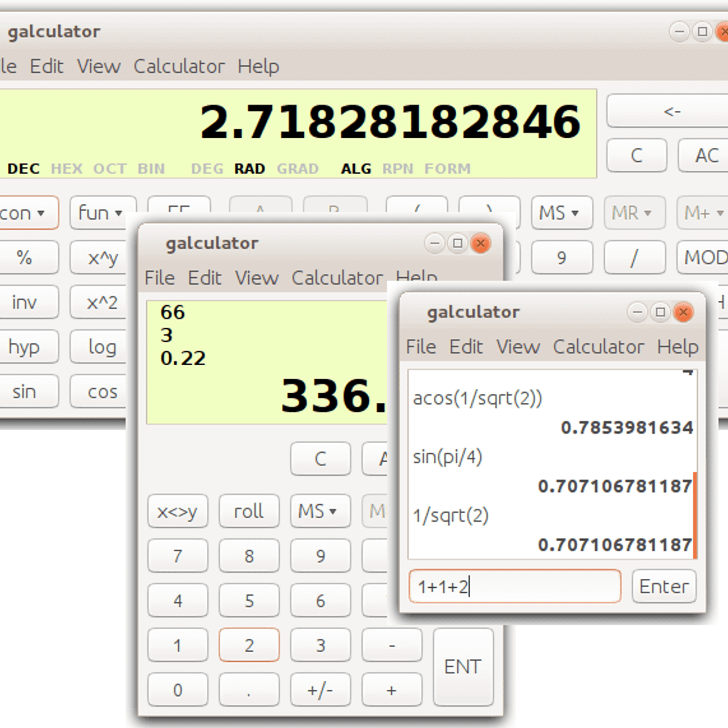The image size is (728, 728).
Task: Click the backspace arrow button
Action: [x=670, y=112]
